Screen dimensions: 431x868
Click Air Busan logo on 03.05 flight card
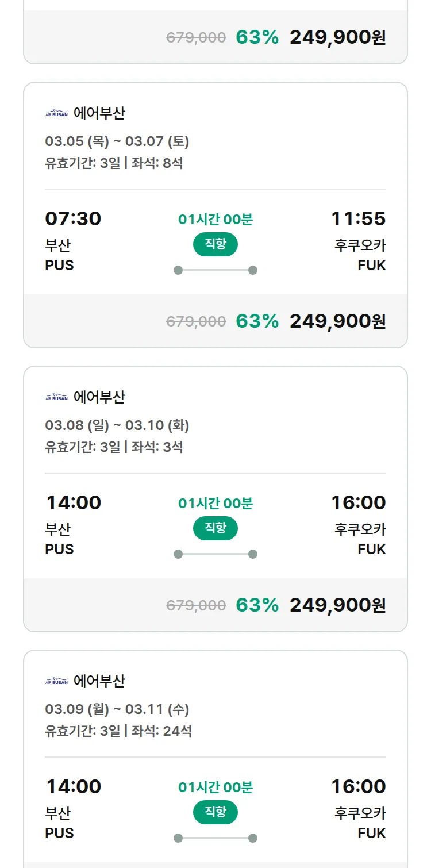(56, 113)
